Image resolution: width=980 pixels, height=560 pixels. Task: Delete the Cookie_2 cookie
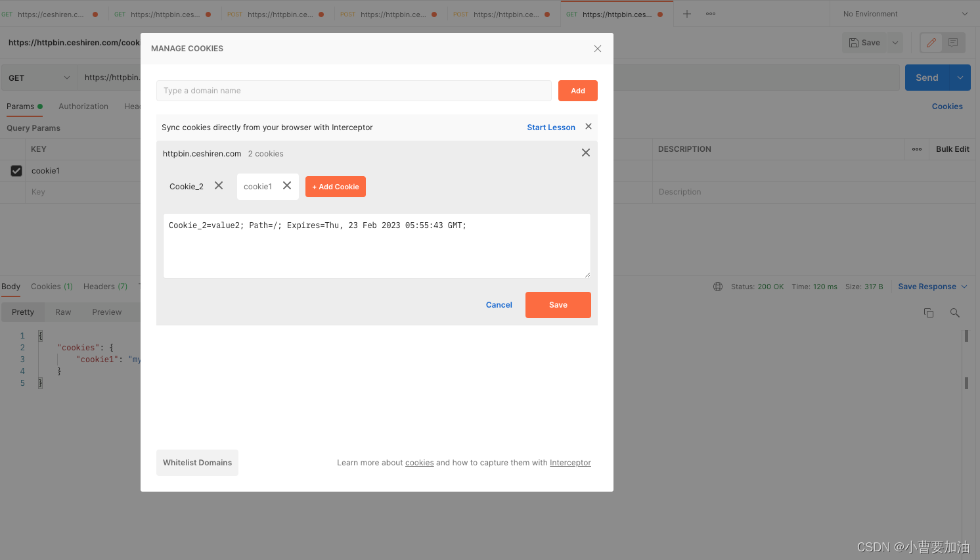(x=219, y=186)
